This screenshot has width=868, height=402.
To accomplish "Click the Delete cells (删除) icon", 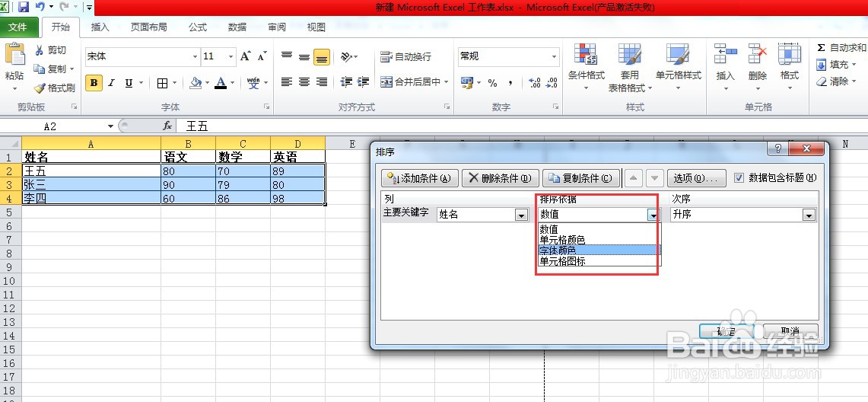I will pyautogui.click(x=757, y=54).
